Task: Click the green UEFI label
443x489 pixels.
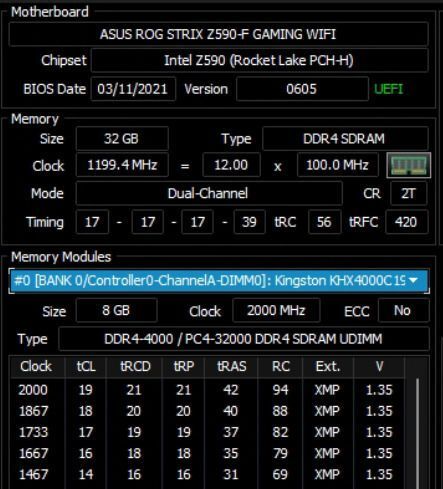Action: pyautogui.click(x=389, y=89)
